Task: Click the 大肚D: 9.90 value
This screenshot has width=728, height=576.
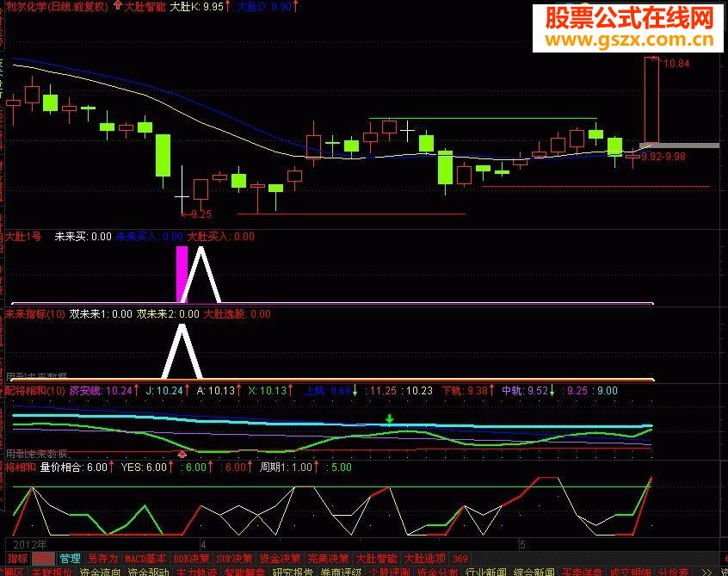Action: click(263, 7)
